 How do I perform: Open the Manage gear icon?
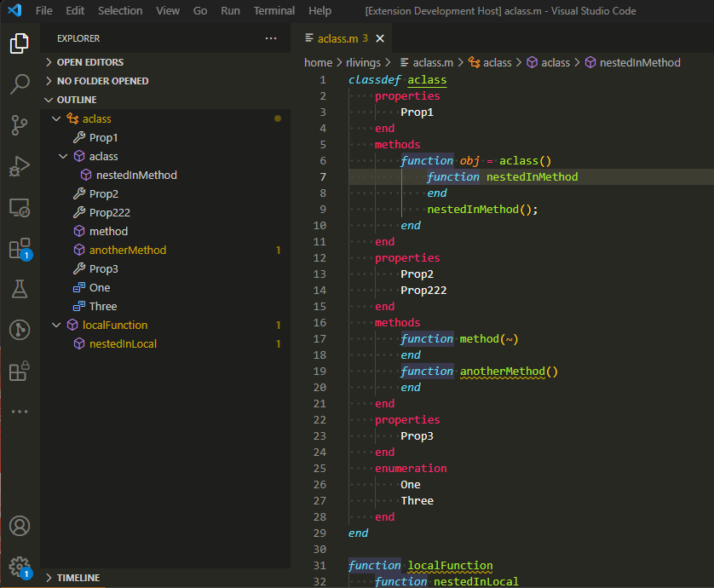coord(19,567)
